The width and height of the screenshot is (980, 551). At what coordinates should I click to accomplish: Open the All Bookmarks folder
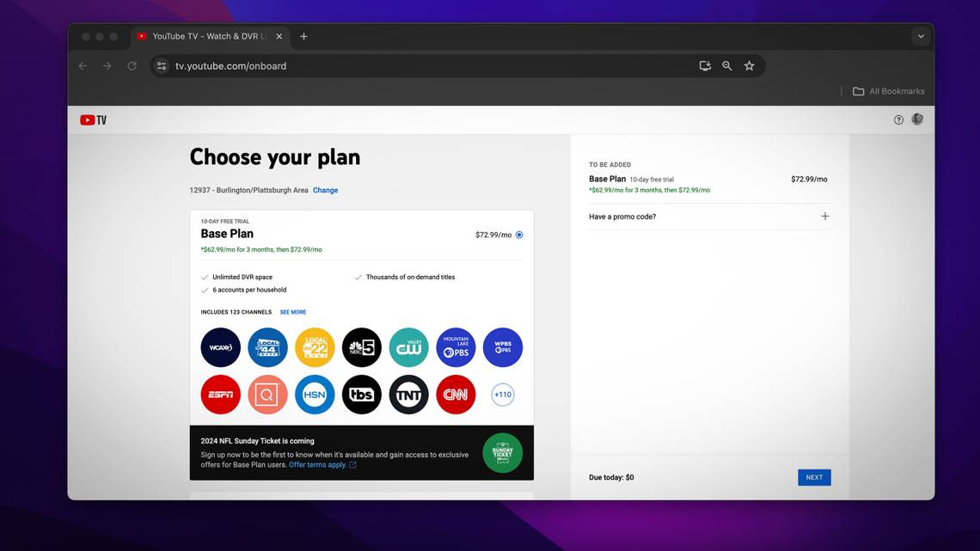(888, 91)
